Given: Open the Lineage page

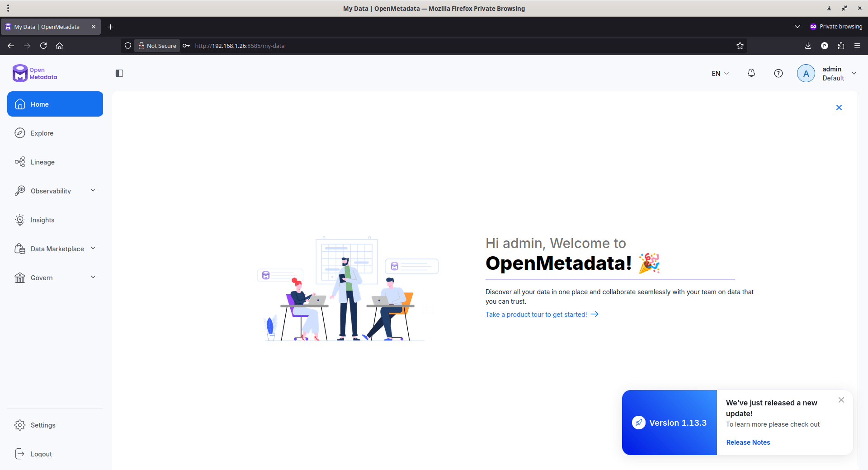Looking at the screenshot, I should tap(55, 162).
